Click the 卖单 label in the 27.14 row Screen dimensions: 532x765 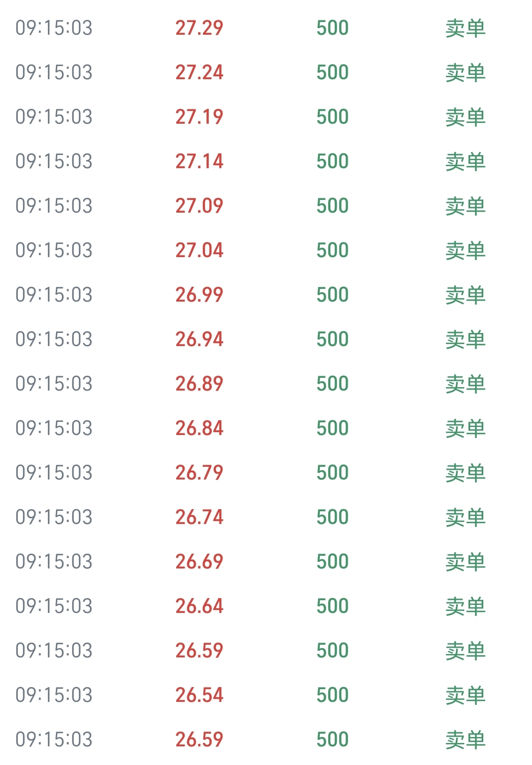(465, 161)
